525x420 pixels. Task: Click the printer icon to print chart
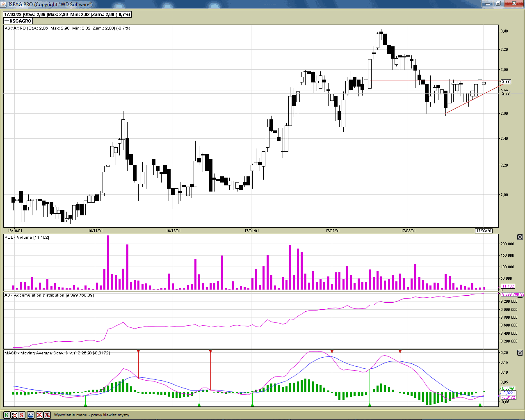31,415
